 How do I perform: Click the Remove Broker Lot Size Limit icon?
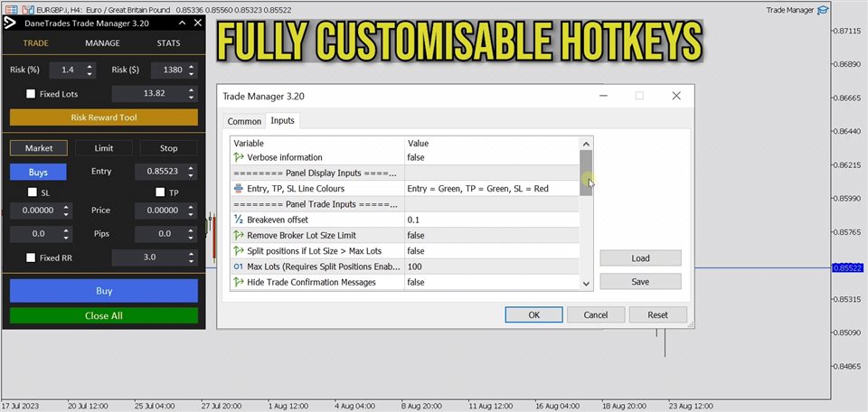239,235
